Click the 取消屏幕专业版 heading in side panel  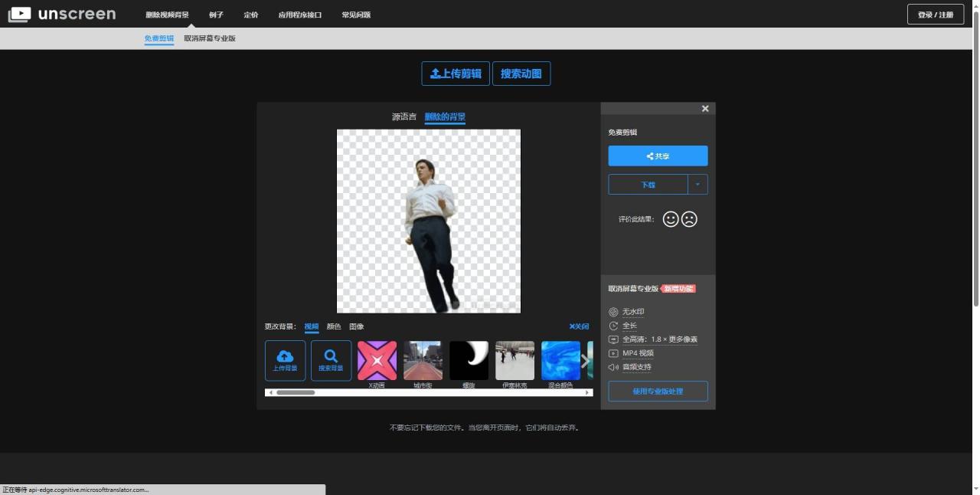pyautogui.click(x=633, y=289)
